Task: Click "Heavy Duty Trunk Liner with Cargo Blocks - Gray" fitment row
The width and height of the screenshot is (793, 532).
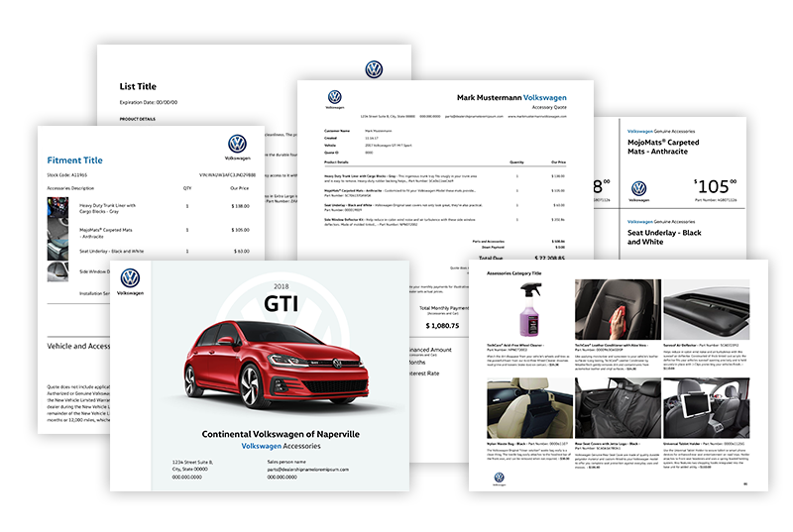Action: click(107, 209)
